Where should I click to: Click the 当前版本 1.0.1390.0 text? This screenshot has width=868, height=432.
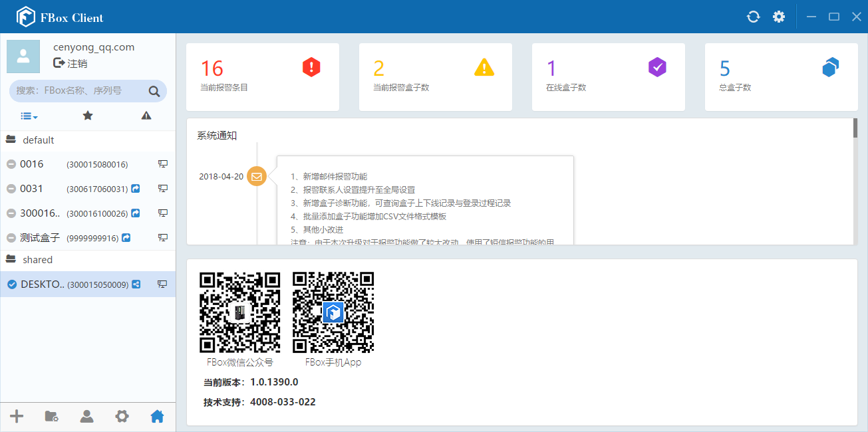(x=251, y=382)
